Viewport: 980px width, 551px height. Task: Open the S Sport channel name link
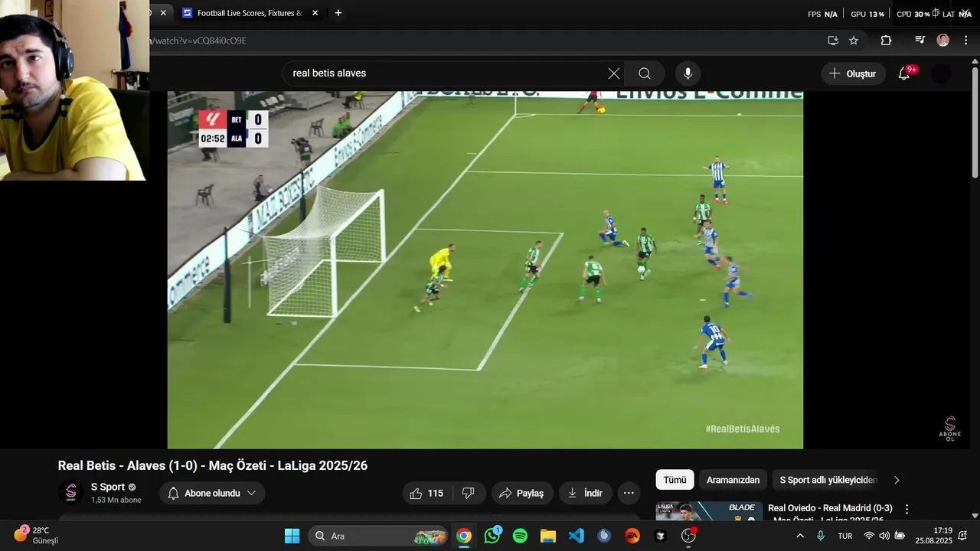click(x=107, y=487)
